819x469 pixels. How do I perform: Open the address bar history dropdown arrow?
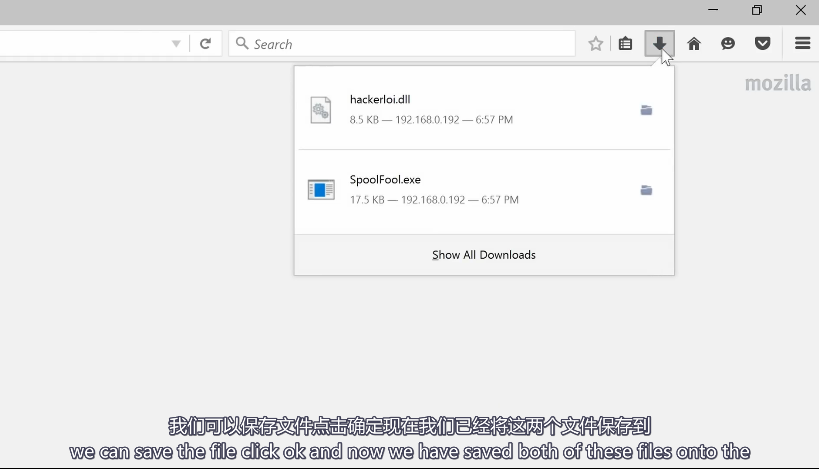coord(176,44)
